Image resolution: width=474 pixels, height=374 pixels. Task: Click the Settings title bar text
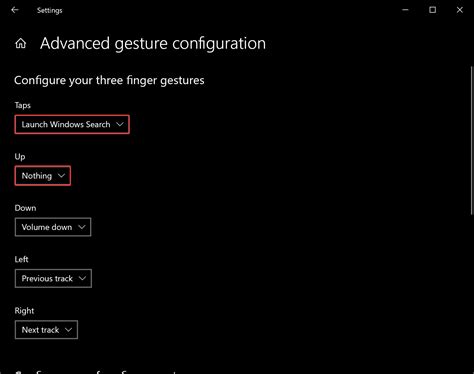coord(50,10)
